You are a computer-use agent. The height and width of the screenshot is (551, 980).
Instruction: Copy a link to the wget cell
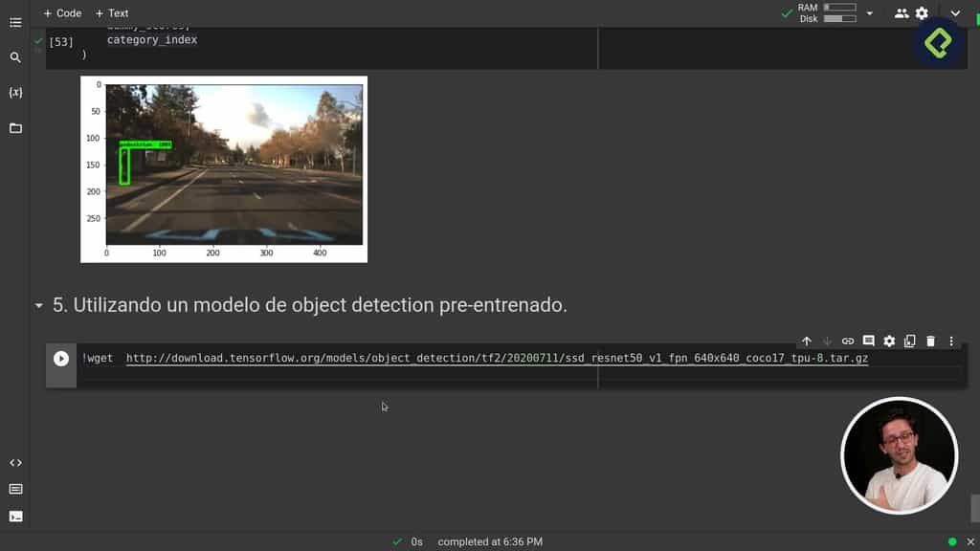(847, 341)
